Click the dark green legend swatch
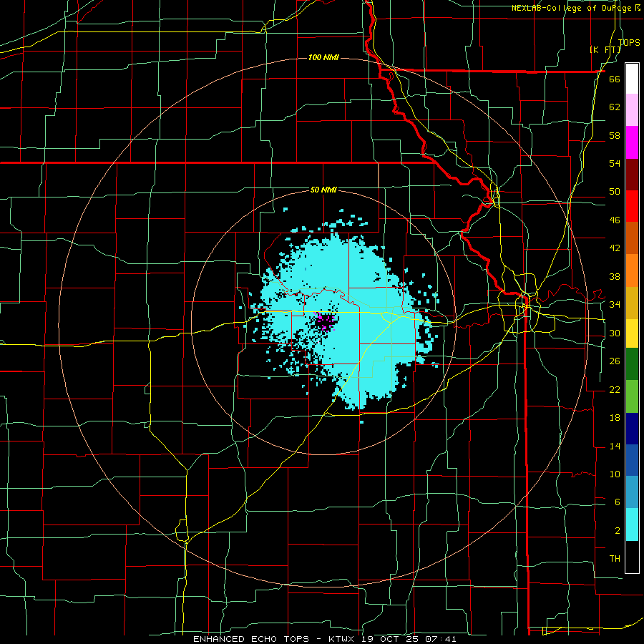Viewport: 644px width, 644px height. click(x=632, y=364)
